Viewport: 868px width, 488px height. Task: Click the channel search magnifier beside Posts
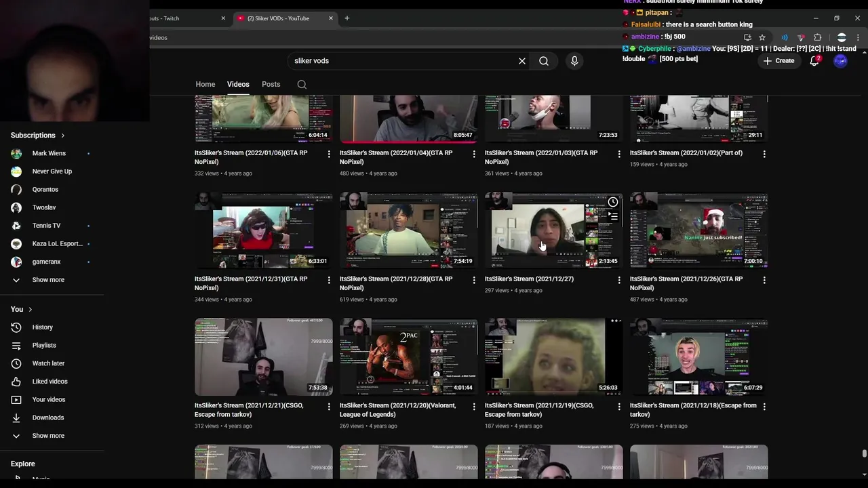tap(302, 85)
